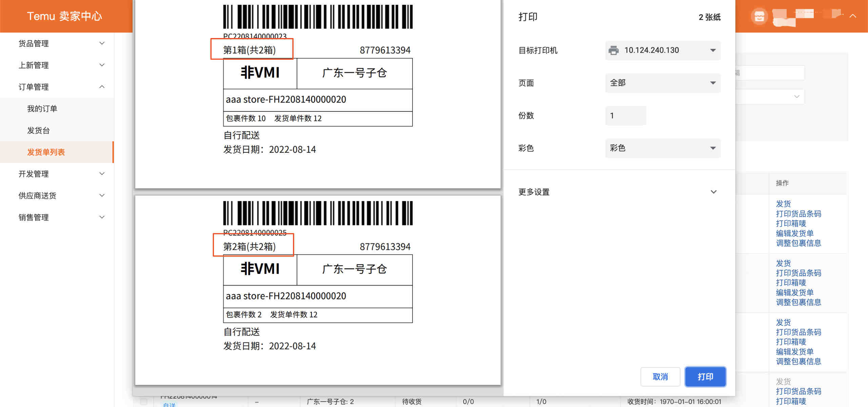Click the 2 张纸 sheet count text
The height and width of the screenshot is (407, 868).
[710, 17]
